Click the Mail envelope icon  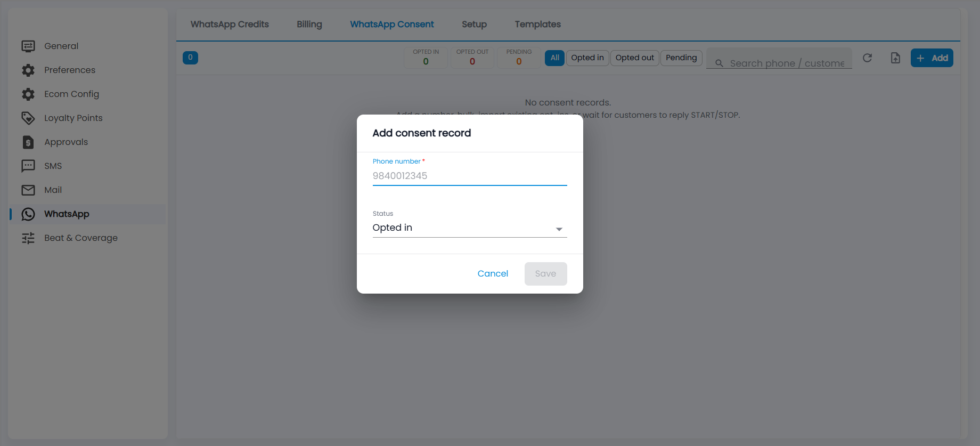(x=28, y=190)
